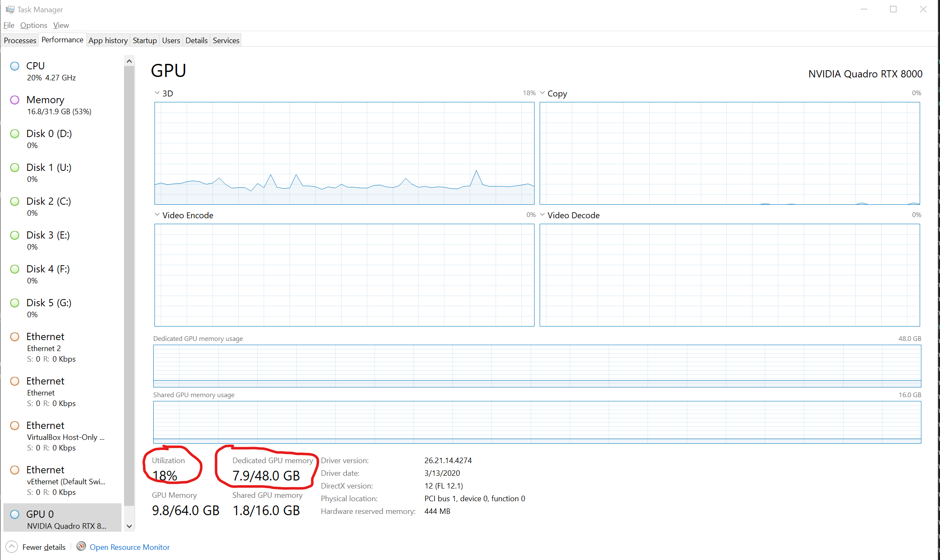
Task: Expand the Video Encode graph options
Action: [x=157, y=214]
